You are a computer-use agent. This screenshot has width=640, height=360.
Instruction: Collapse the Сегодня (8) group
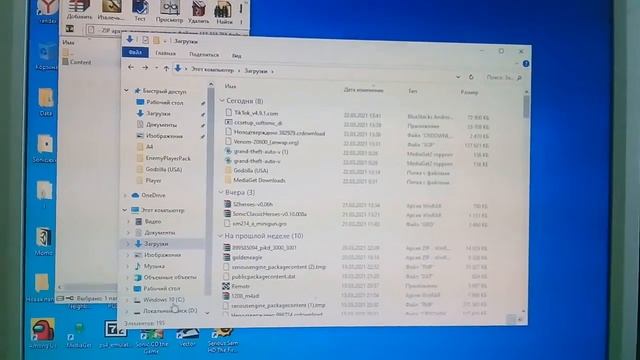pyautogui.click(x=222, y=100)
